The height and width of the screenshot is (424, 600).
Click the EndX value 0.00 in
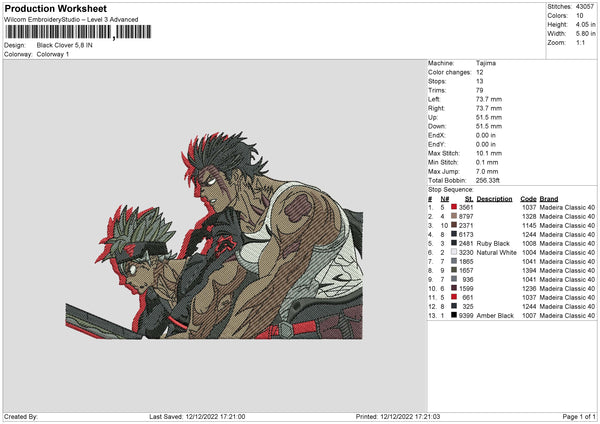[x=486, y=135]
